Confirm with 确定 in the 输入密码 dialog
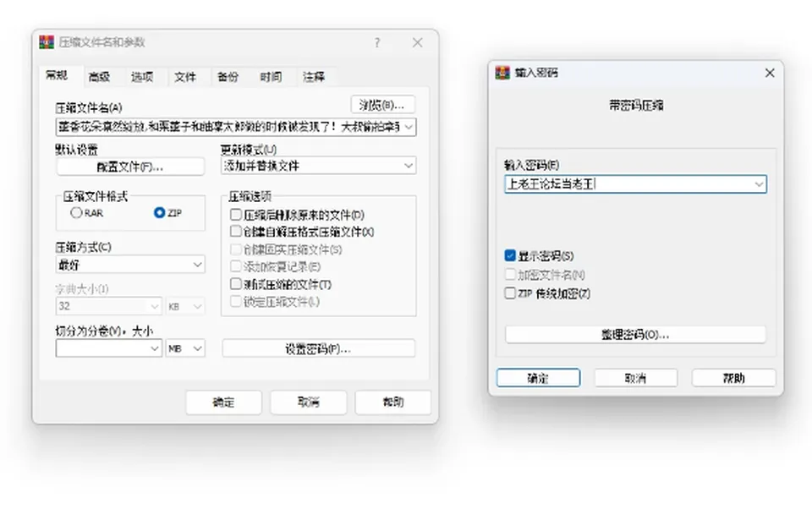Screen dimensions: 812x509 pos(538,378)
